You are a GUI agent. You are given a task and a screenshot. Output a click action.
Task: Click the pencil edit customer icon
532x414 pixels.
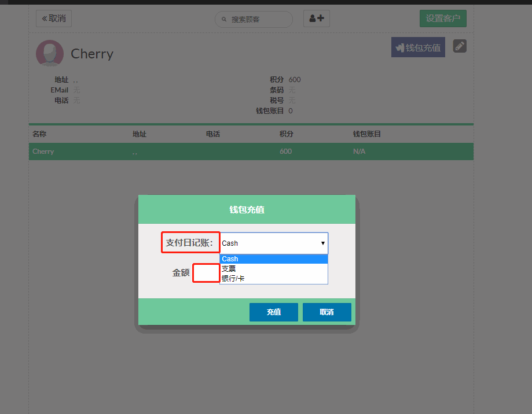pyautogui.click(x=460, y=46)
